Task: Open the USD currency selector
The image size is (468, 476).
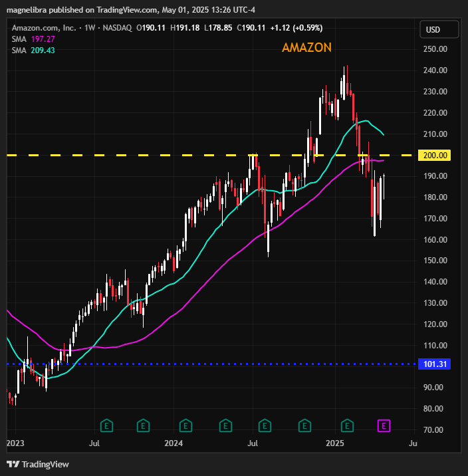Action: pos(439,29)
